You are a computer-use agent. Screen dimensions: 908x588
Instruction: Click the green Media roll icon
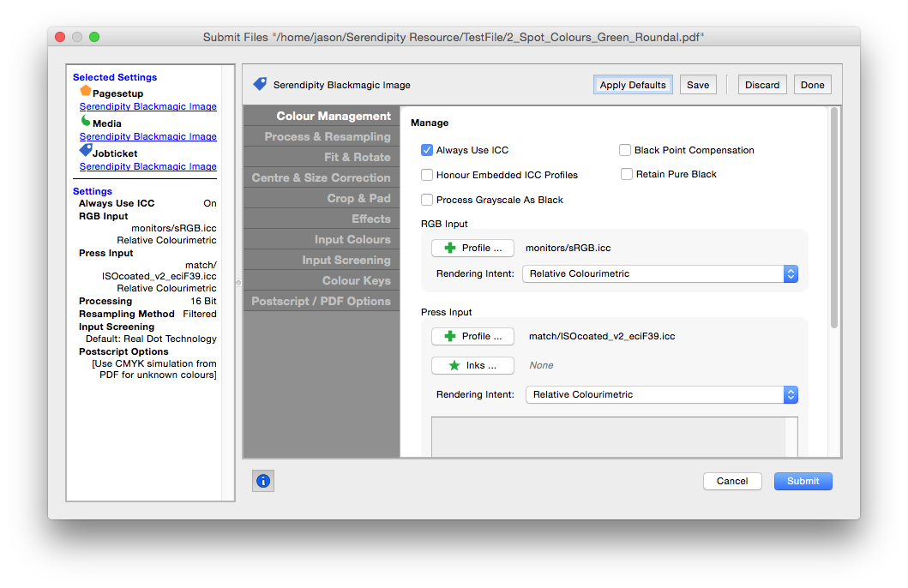click(86, 120)
